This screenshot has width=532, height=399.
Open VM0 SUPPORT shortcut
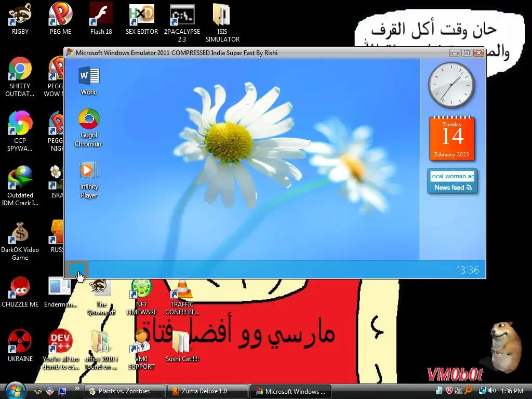141,350
